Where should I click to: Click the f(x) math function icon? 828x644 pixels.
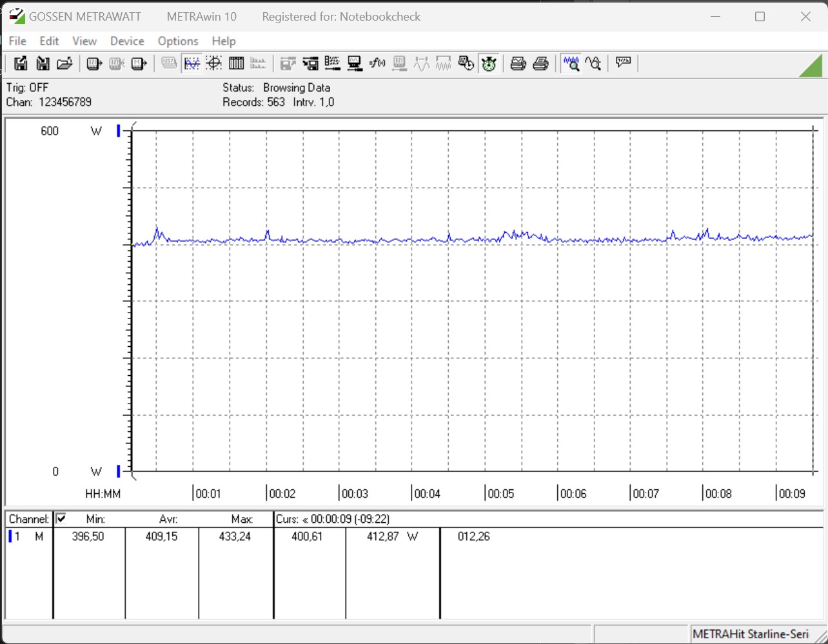point(377,63)
